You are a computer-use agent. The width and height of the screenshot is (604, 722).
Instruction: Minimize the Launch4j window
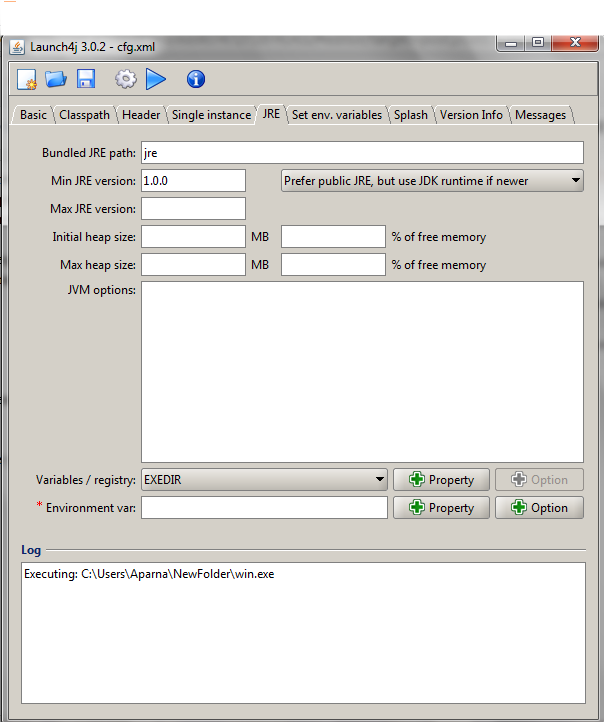[511, 43]
